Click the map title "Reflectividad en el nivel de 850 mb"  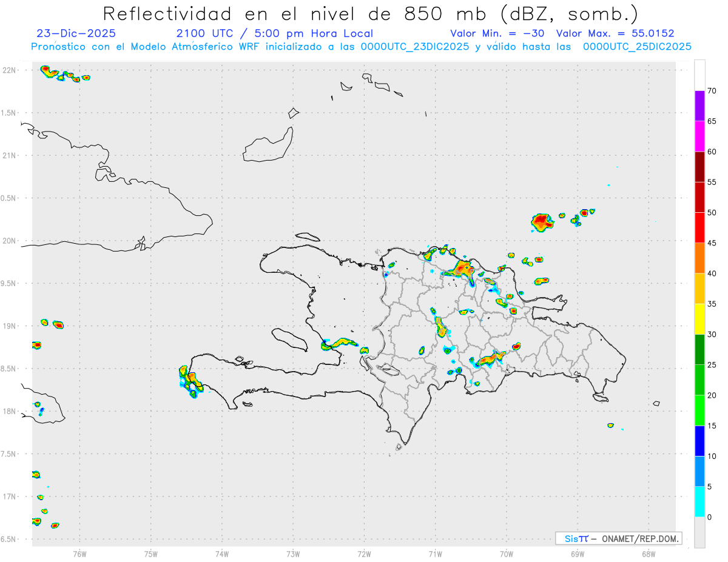pyautogui.click(x=294, y=13)
